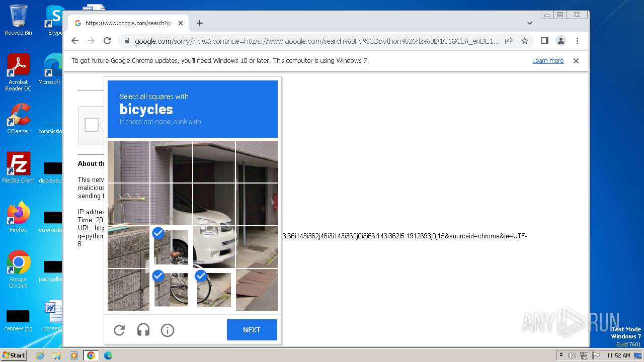Screen dimensions: 644x362
Task: Select tile showing white car front
Action: (x=214, y=247)
